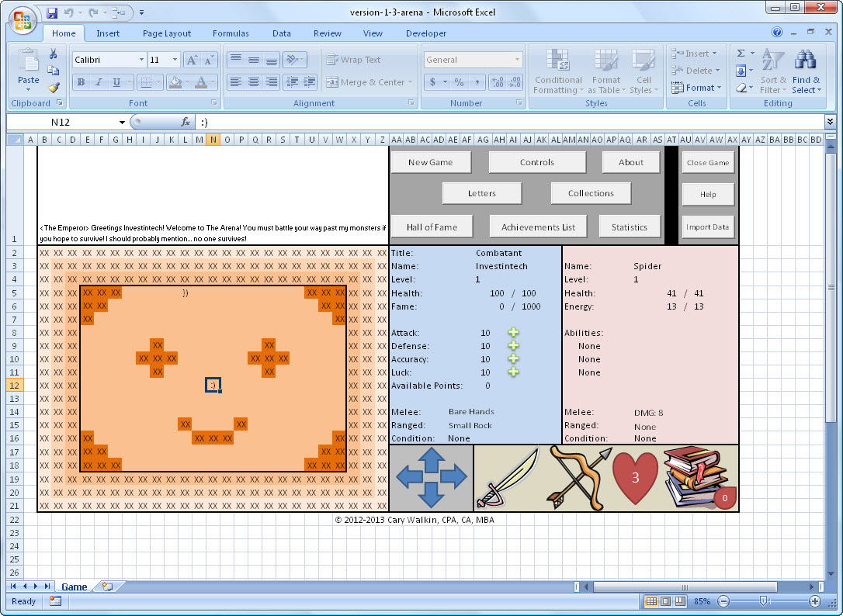Screen dimensions: 843x616
Task: Open Sort & Filter menu
Action: point(773,71)
